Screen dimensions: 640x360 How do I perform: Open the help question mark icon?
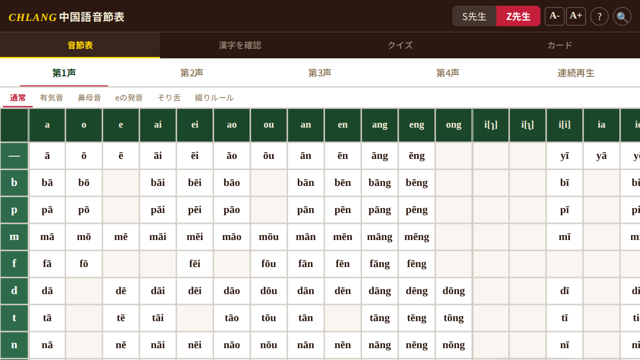(x=599, y=17)
